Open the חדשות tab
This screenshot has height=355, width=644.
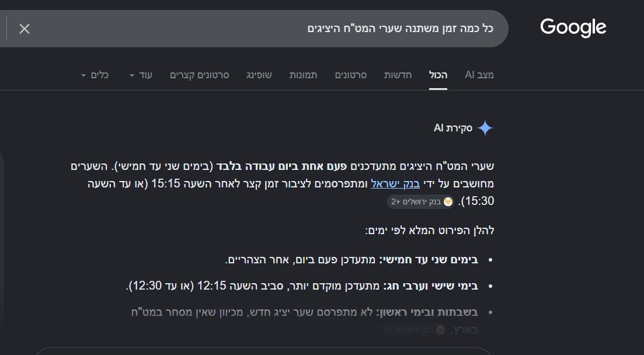pyautogui.click(x=398, y=75)
